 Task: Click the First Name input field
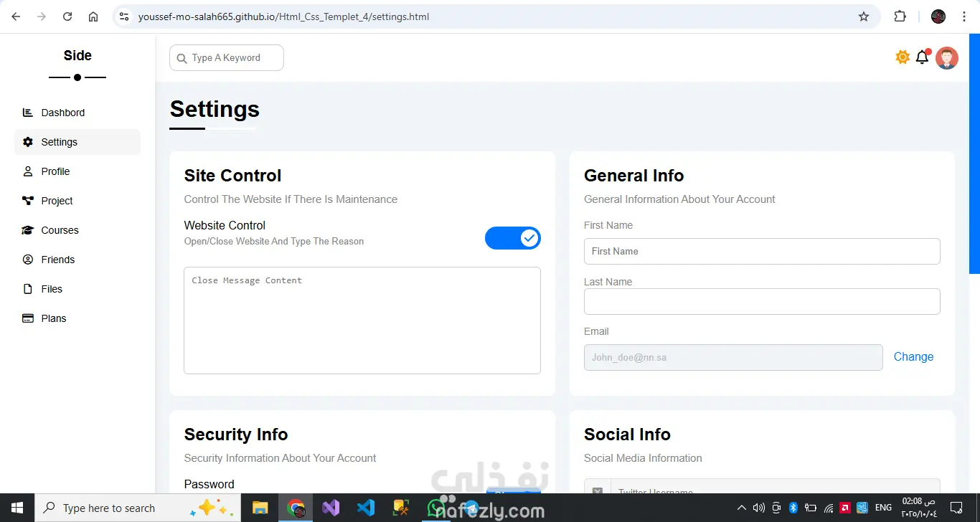[x=762, y=251]
